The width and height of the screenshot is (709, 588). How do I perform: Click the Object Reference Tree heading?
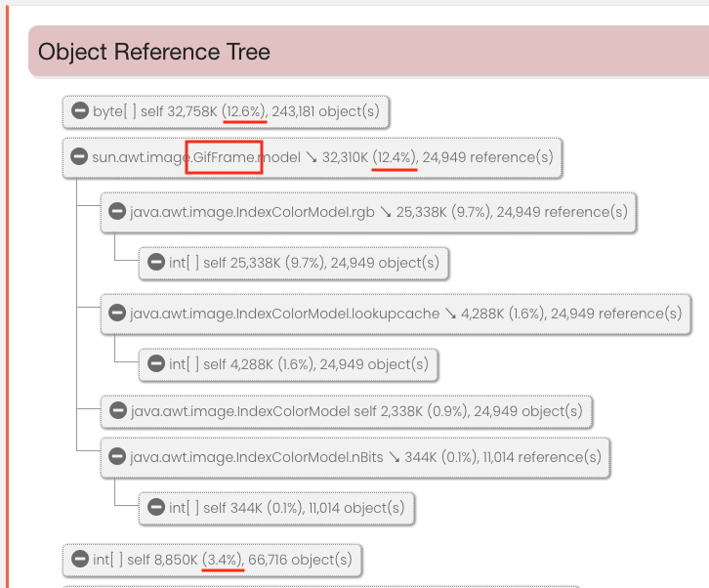click(154, 52)
